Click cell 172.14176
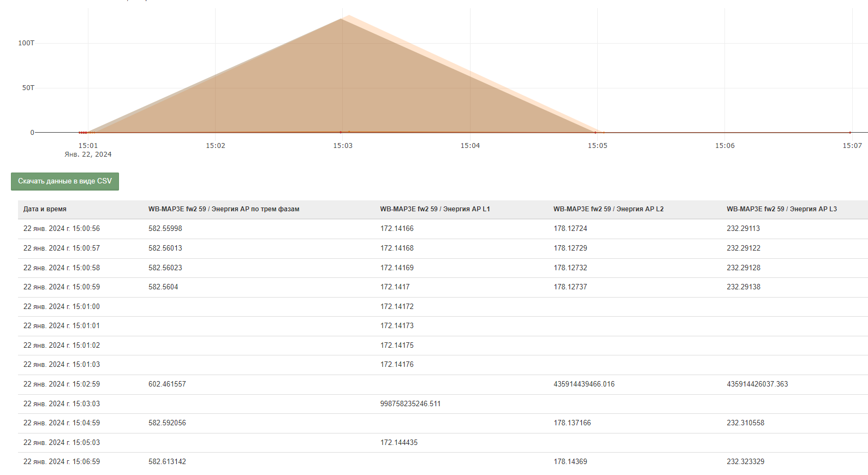 [x=397, y=365]
